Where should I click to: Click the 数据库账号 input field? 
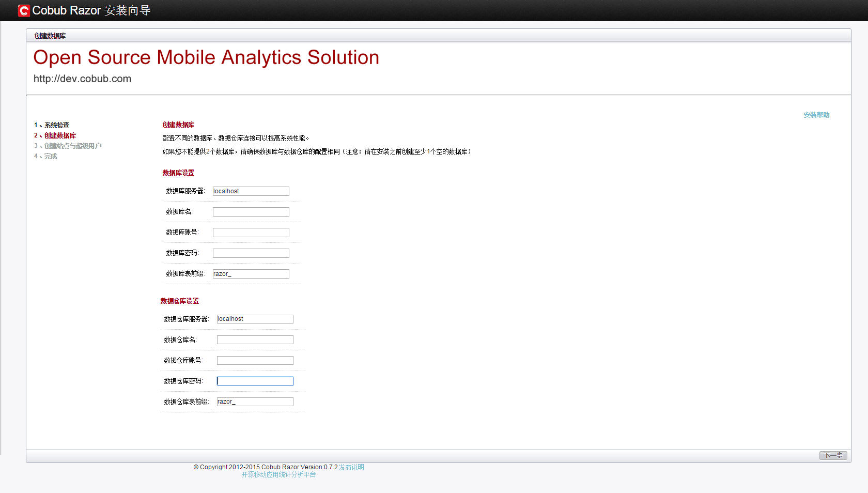point(251,233)
